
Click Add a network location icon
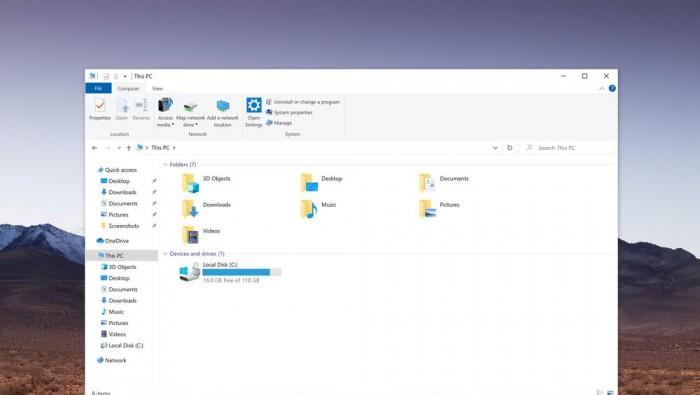coord(223,106)
